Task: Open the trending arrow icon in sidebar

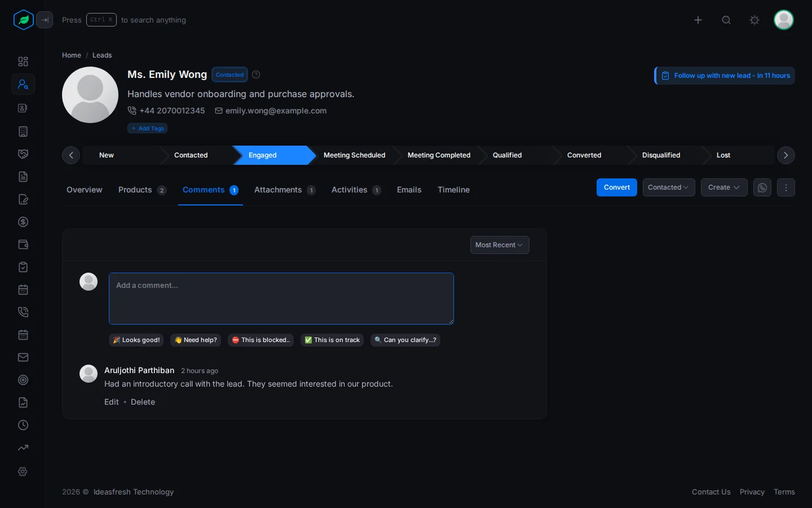Action: (x=23, y=448)
